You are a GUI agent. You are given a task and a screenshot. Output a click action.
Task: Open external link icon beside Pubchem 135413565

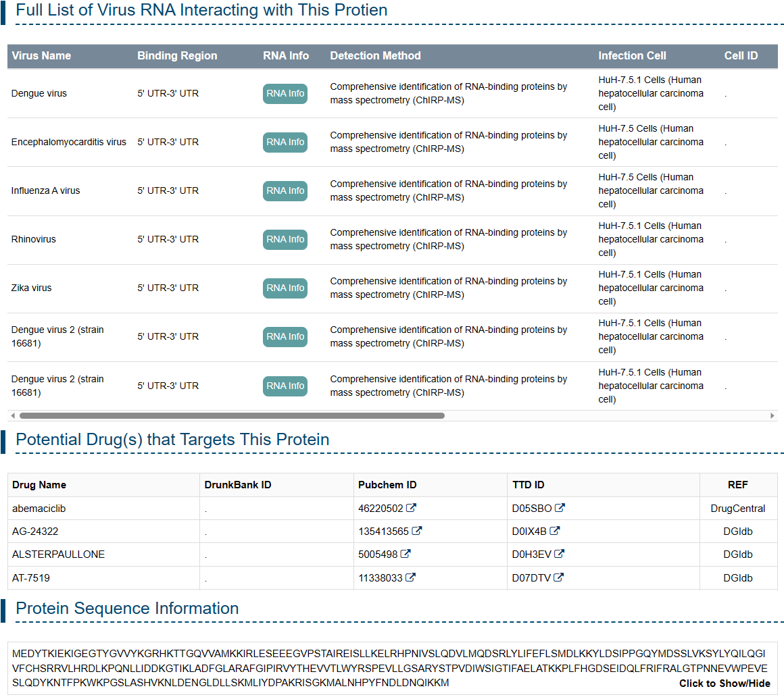pyautogui.click(x=417, y=532)
